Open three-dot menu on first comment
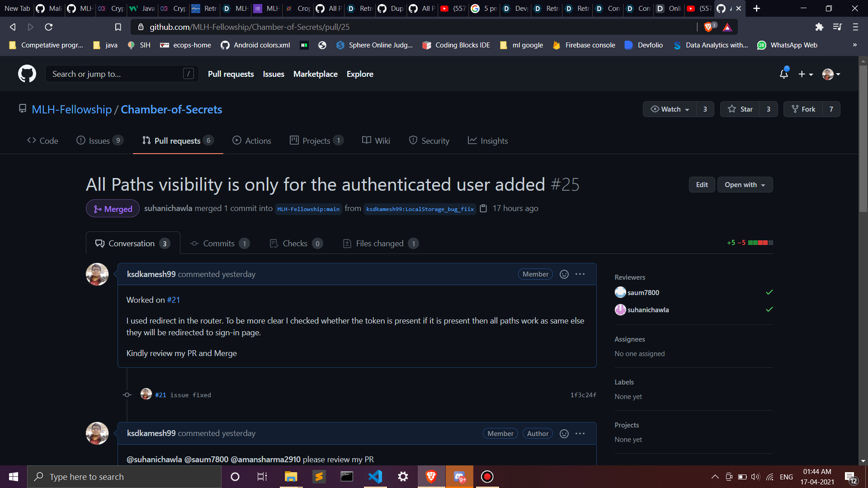 pyautogui.click(x=580, y=274)
